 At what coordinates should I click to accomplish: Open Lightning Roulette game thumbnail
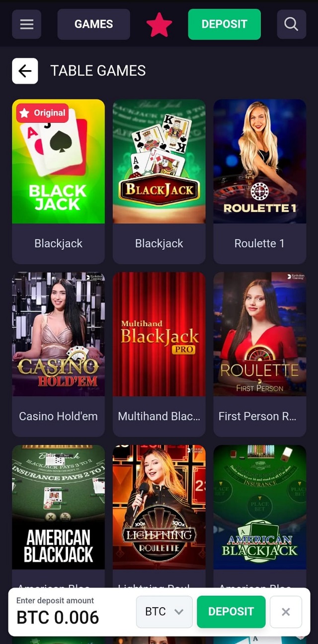click(x=159, y=507)
